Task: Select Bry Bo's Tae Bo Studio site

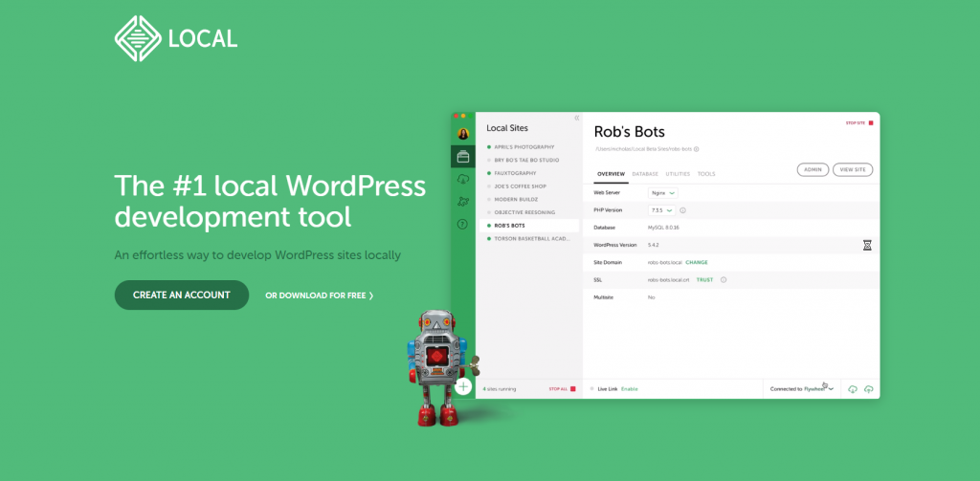Action: click(528, 161)
